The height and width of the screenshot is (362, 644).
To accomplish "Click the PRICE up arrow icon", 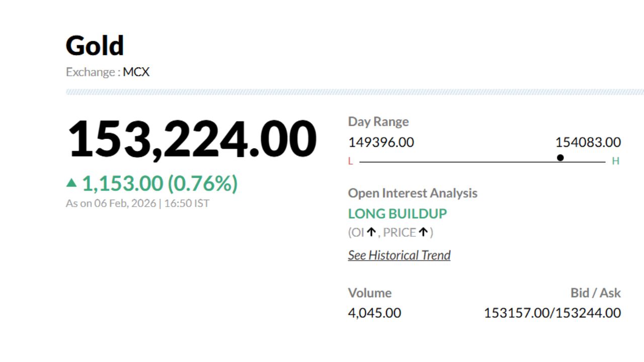I will click(423, 232).
